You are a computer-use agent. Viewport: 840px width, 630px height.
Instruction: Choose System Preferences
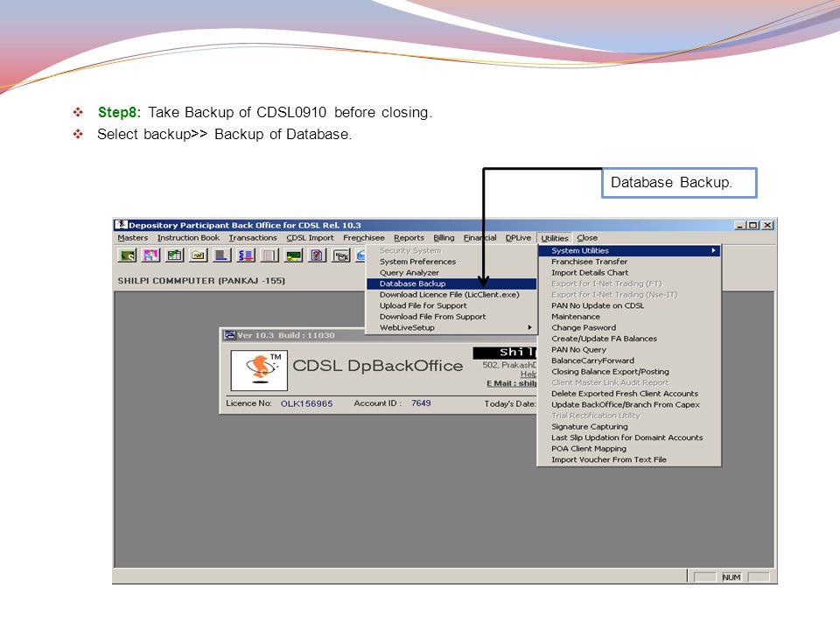point(451,262)
